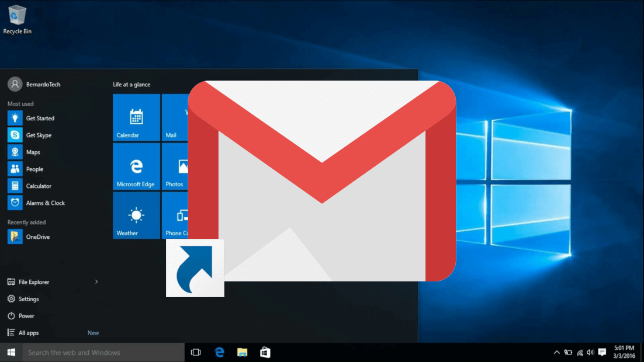Launch Edge from the taskbar
644x362 pixels.
(219, 353)
